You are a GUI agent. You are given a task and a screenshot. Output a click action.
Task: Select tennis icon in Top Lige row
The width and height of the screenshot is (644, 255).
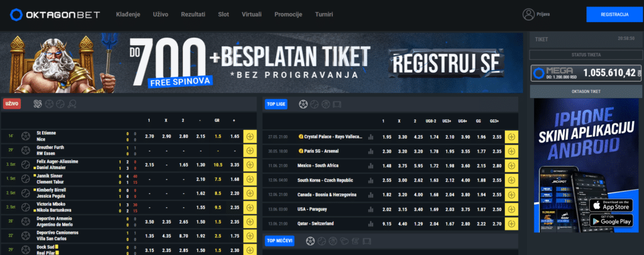314,104
